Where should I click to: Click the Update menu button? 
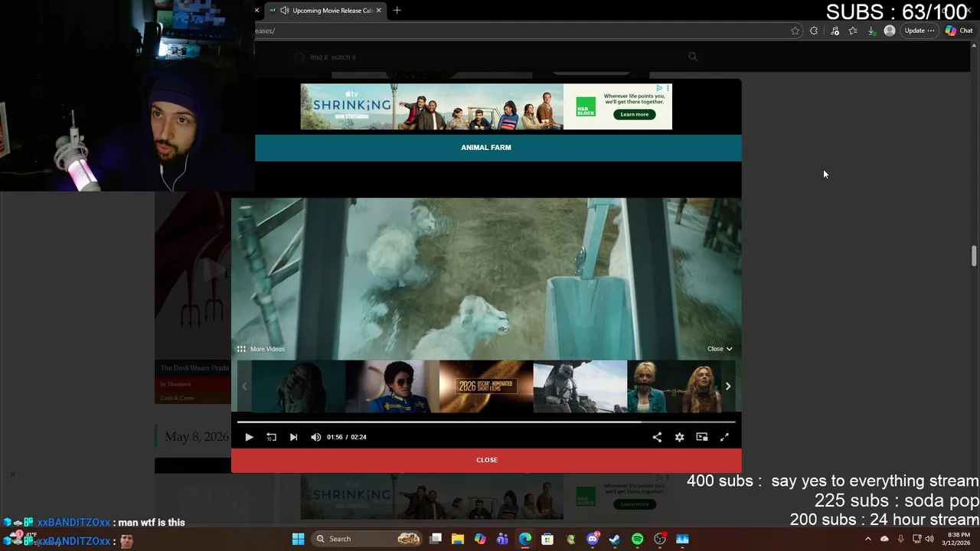[x=919, y=31]
